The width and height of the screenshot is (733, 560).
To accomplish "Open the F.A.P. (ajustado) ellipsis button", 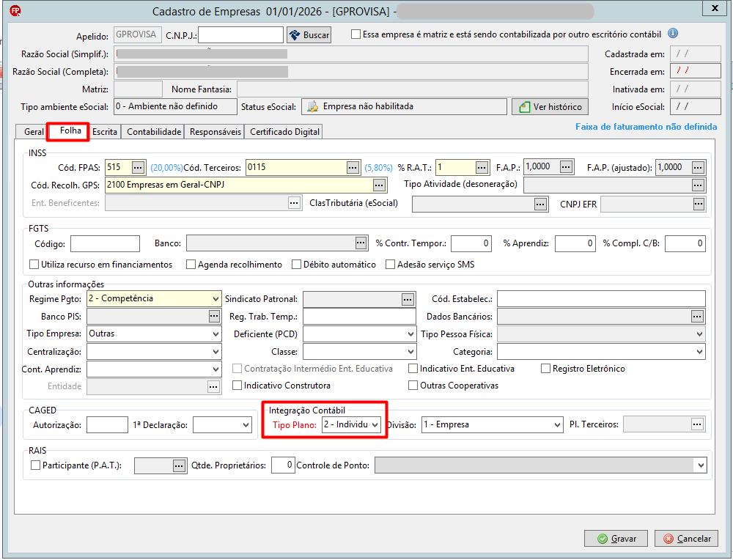I will [x=698, y=167].
